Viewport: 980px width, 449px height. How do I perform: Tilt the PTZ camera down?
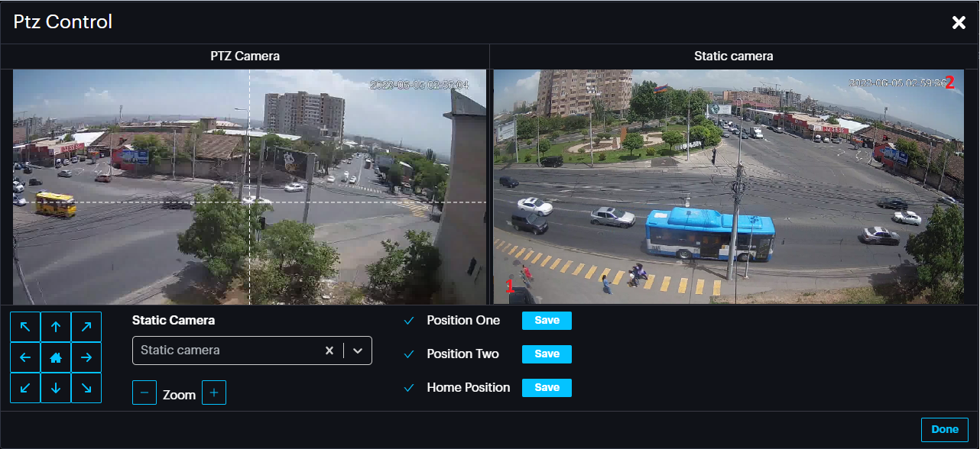(x=56, y=388)
